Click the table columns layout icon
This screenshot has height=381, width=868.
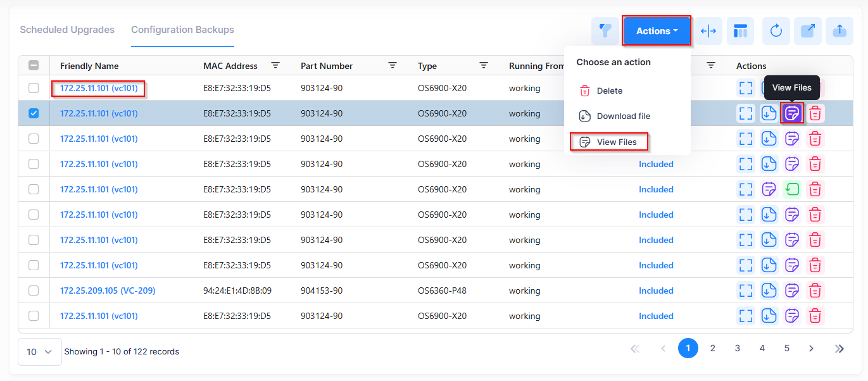[x=740, y=31]
